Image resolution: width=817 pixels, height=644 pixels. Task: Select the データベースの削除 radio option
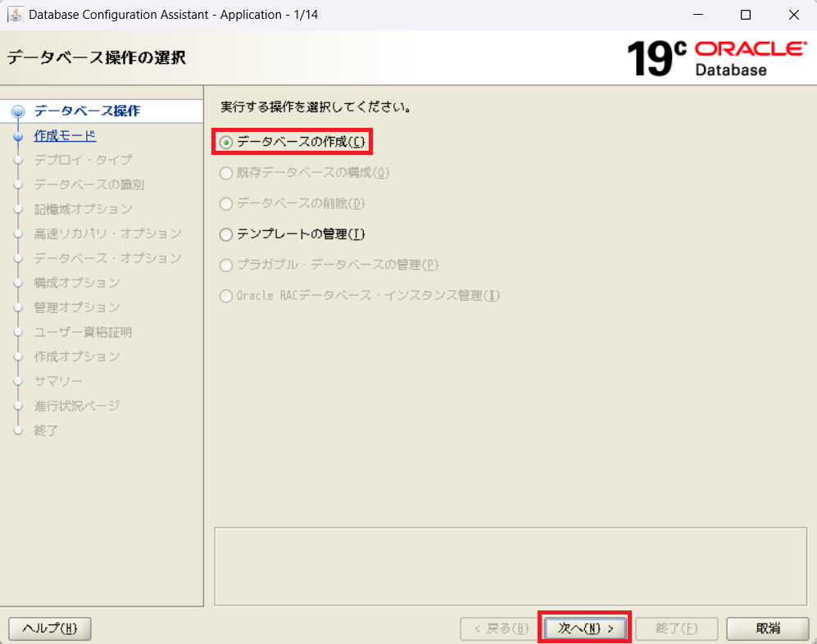coord(227,203)
